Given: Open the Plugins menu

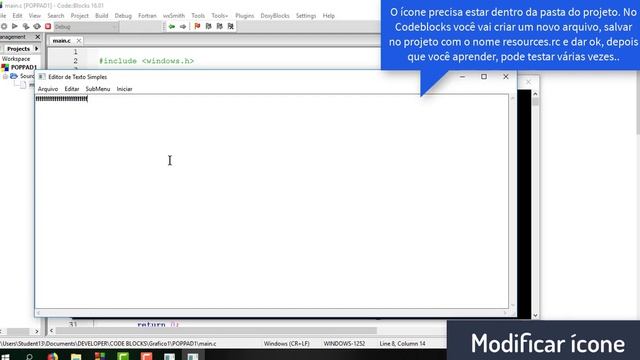Looking at the screenshot, I should pyautogui.click(x=244, y=16).
